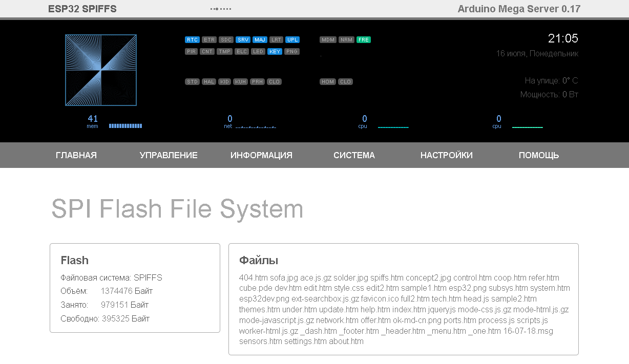The height and width of the screenshot is (364, 629).
Task: Click the RTC status indicator icon
Action: coord(192,39)
